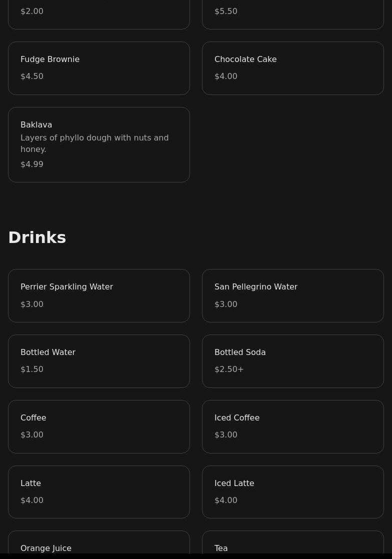The height and width of the screenshot is (559, 392).
Task: Pick the hot Latte card
Action: (x=99, y=492)
